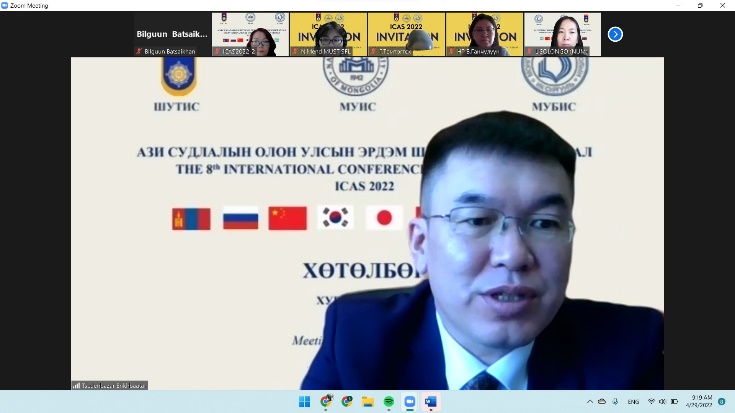
Task: Select the fourth ICAS 2022 invitation video thumbnail
Action: click(x=484, y=34)
